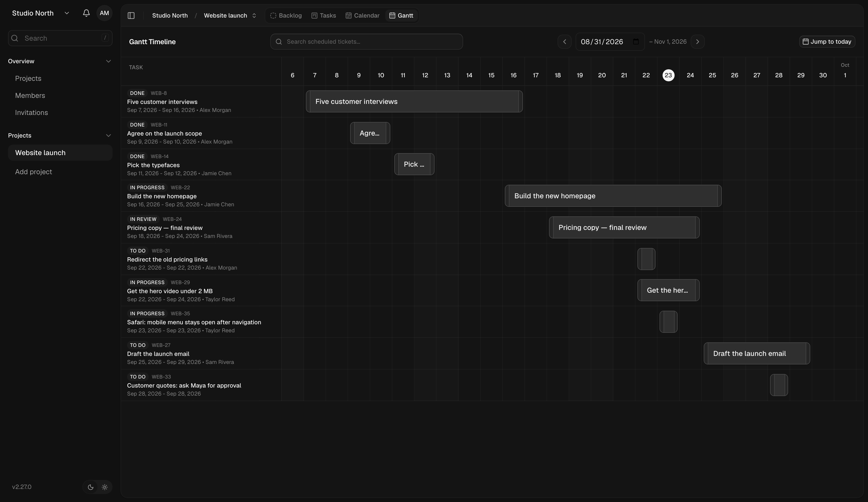Select the Pick ... Gantt bar
This screenshot has height=502, width=868.
point(414,164)
